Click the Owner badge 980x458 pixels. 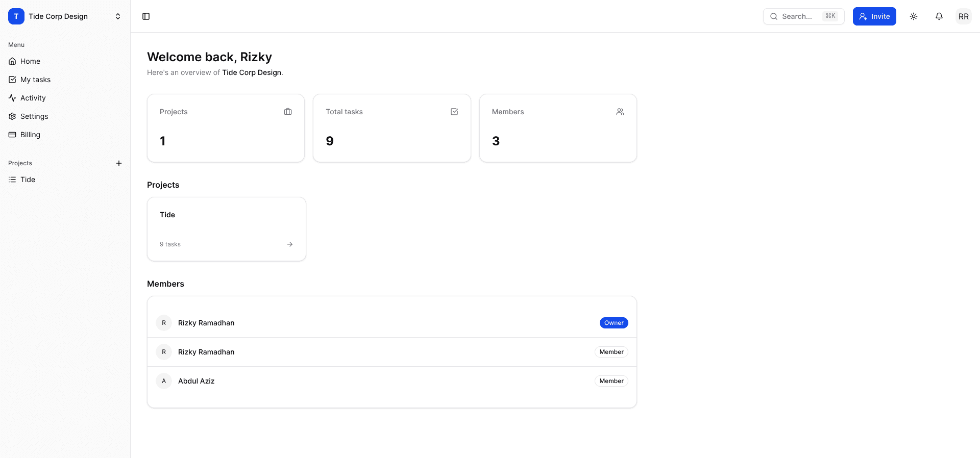click(x=614, y=323)
